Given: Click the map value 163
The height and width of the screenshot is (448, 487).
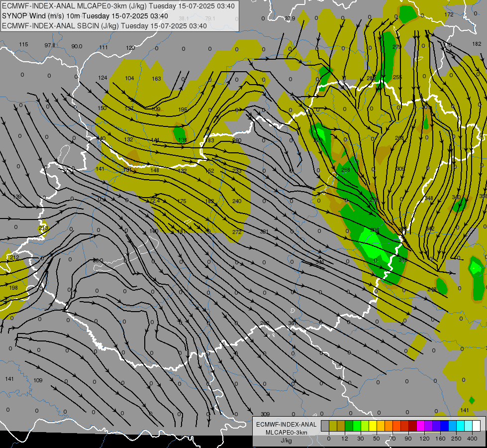Looking at the screenshot, I should [157, 79].
